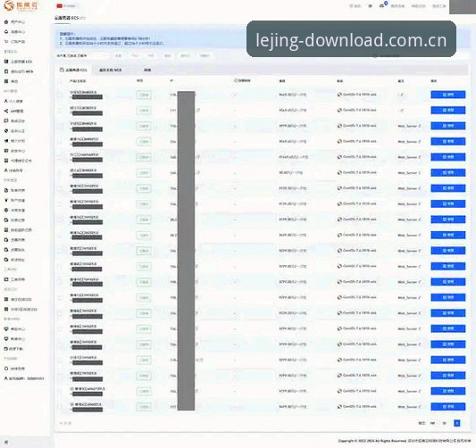
Task: Click the API management share icon
Action: click(6, 111)
